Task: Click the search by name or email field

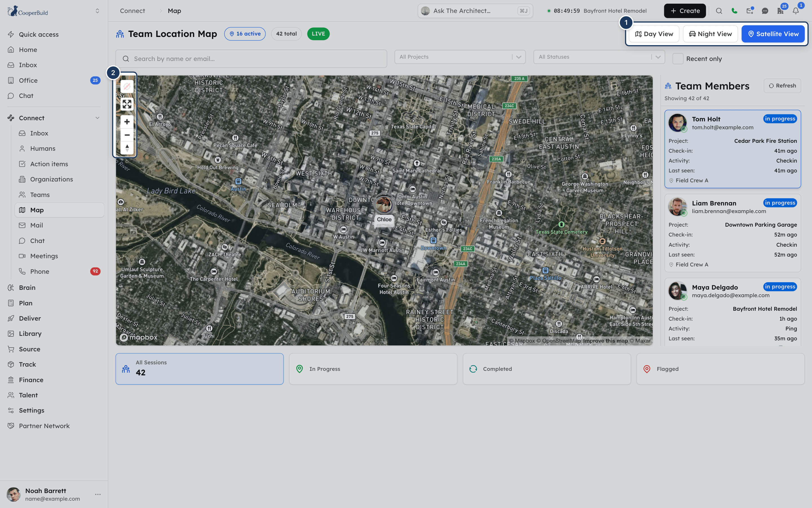Action: 251,59
